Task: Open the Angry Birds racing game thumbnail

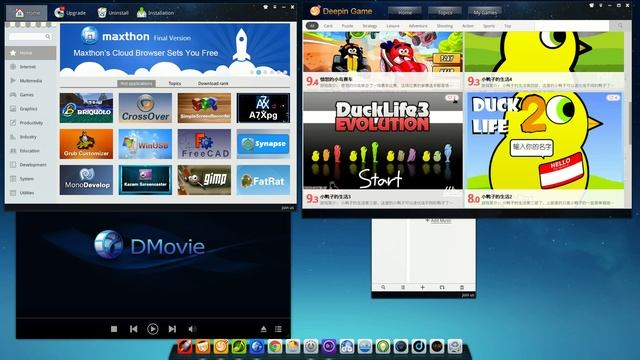Action: [x=383, y=52]
